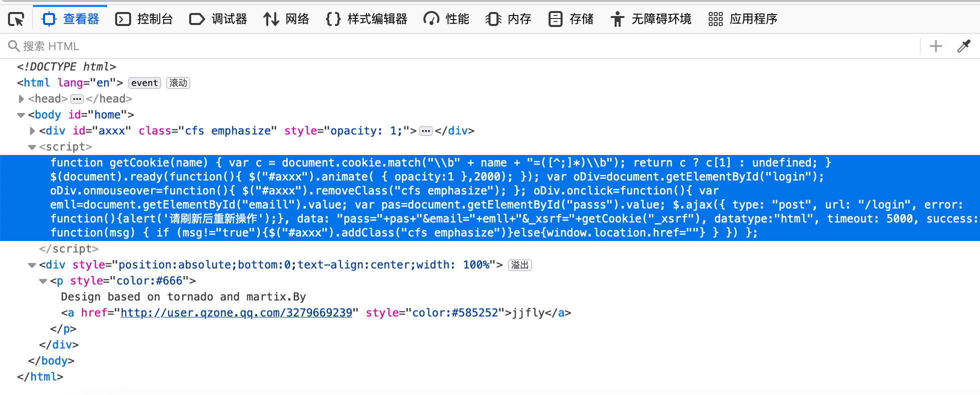Collapse the p style="color:#666" element

point(43,281)
